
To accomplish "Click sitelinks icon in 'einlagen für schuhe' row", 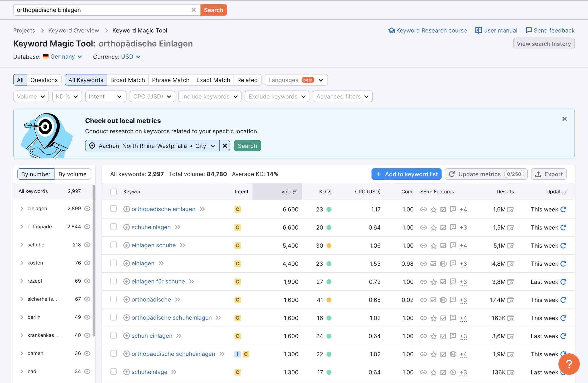I will pyautogui.click(x=424, y=282).
